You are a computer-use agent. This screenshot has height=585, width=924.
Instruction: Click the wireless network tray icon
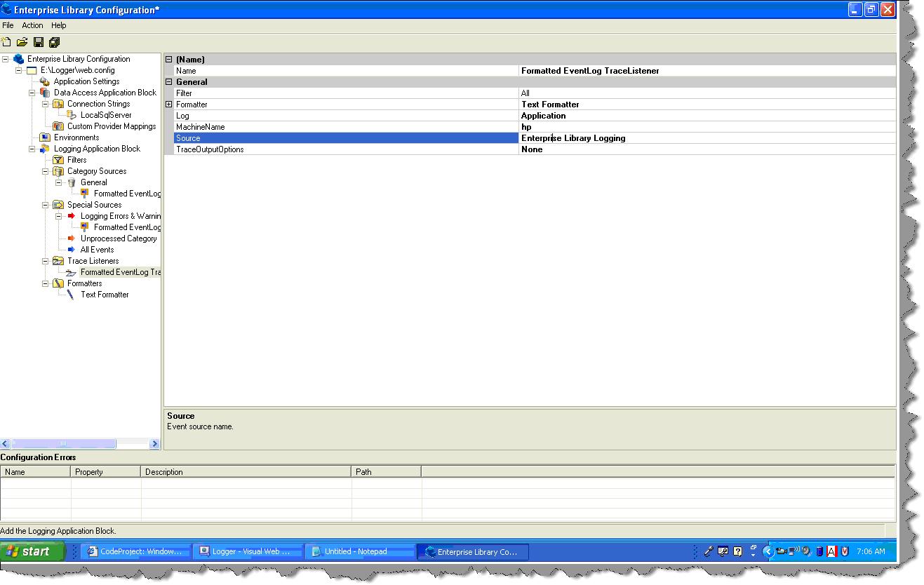click(794, 551)
